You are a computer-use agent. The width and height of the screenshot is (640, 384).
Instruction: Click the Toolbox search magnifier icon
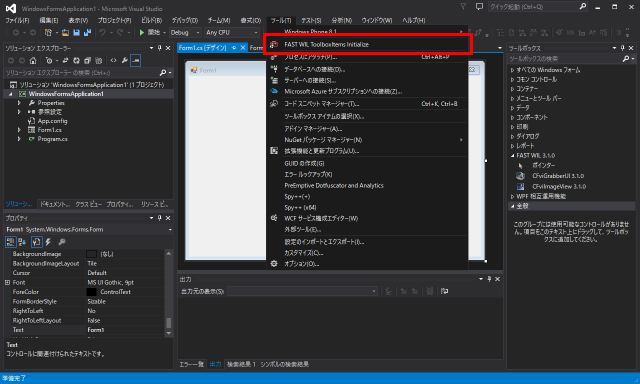coord(626,59)
